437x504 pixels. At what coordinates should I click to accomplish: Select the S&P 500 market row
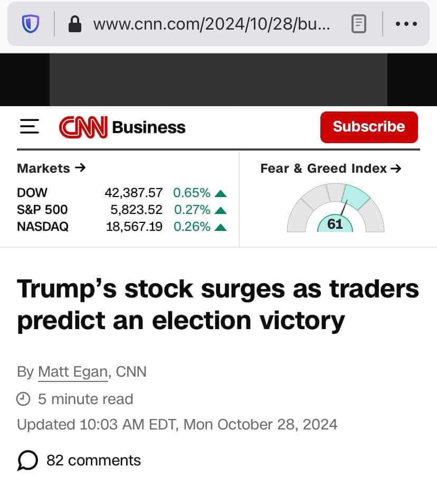[121, 210]
